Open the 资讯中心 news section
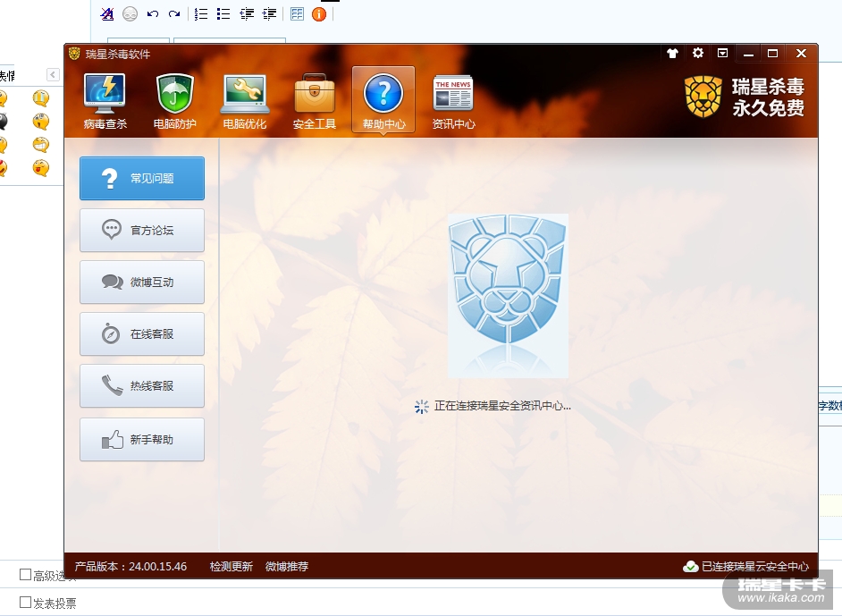 coord(454,101)
